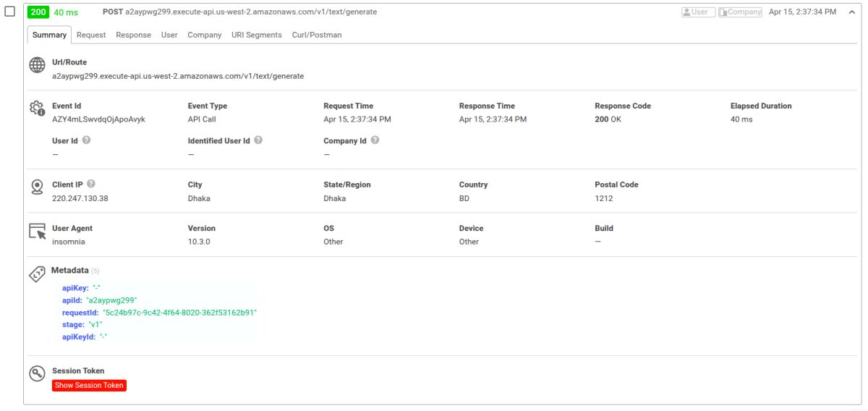Switch to the Request tab

pyautogui.click(x=91, y=35)
